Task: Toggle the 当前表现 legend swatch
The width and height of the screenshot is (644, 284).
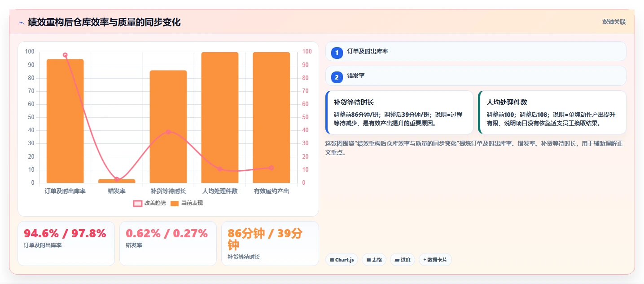Action: (x=175, y=203)
